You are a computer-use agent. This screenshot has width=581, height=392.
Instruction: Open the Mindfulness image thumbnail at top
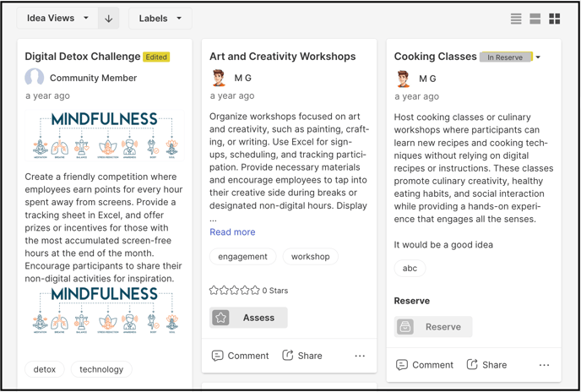pyautogui.click(x=105, y=135)
